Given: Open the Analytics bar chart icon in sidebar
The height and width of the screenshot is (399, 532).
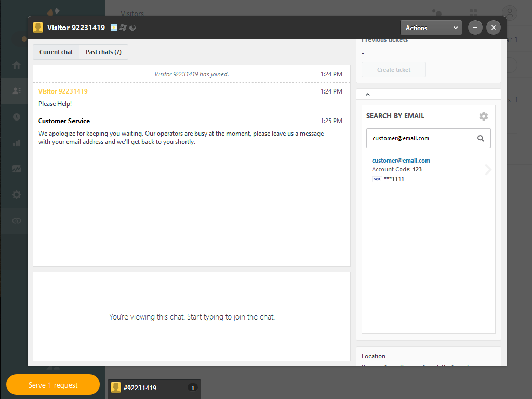Looking at the screenshot, I should 17,143.
